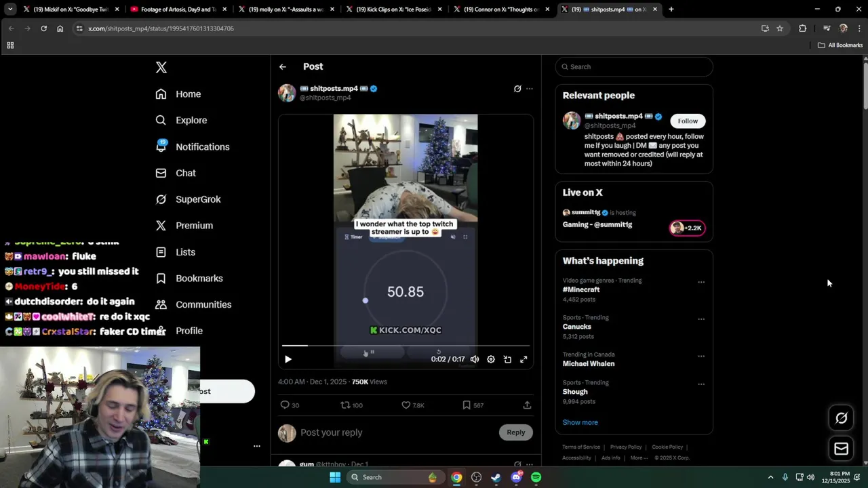Open more options for the Shough trend
The image size is (868, 488).
point(701,384)
